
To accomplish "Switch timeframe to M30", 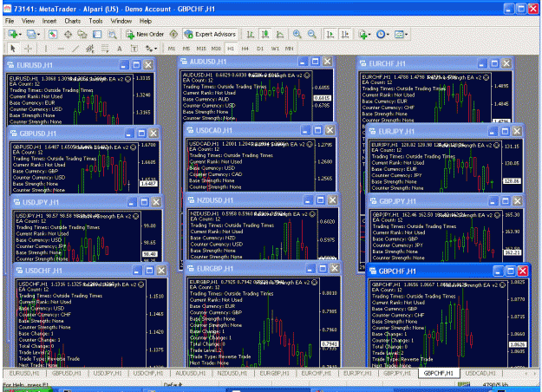I will (216, 49).
